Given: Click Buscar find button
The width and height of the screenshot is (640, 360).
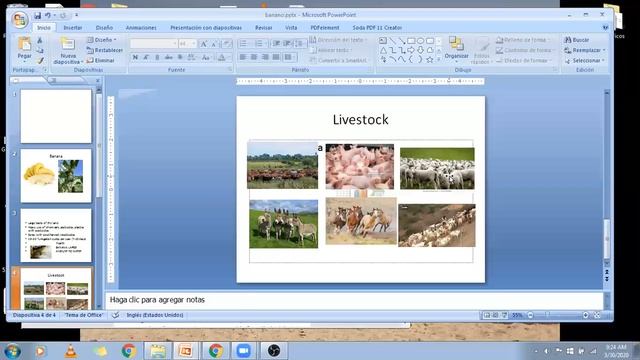Looking at the screenshot, I should pos(577,40).
